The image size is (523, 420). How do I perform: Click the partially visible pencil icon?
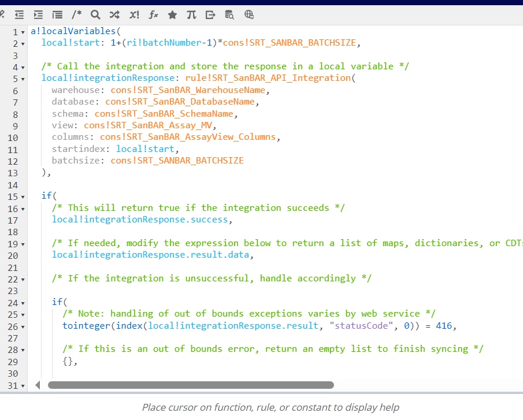[2, 14]
